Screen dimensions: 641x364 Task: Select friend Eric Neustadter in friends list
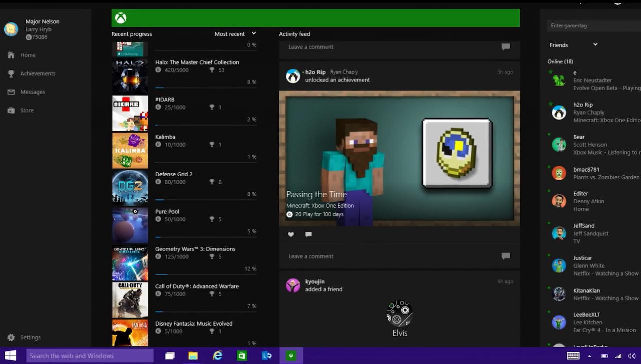click(x=594, y=80)
